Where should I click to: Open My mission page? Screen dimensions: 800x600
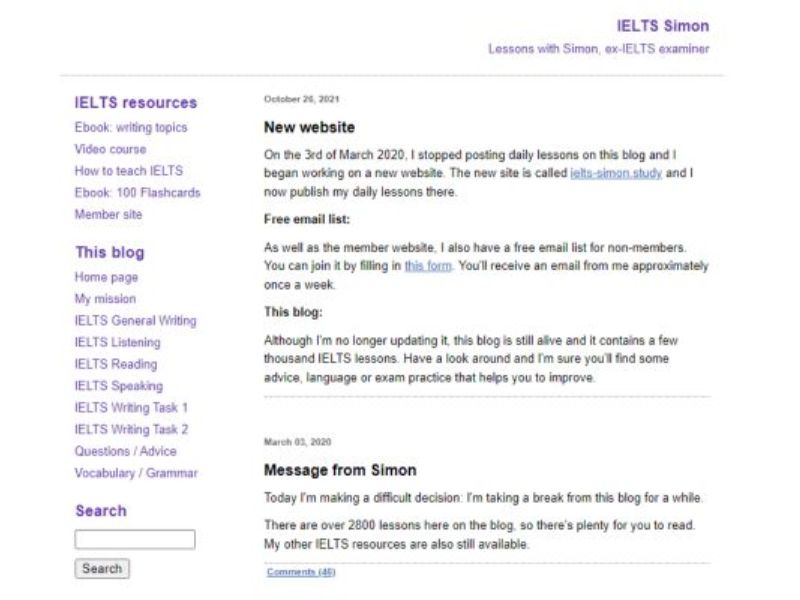tap(105, 299)
